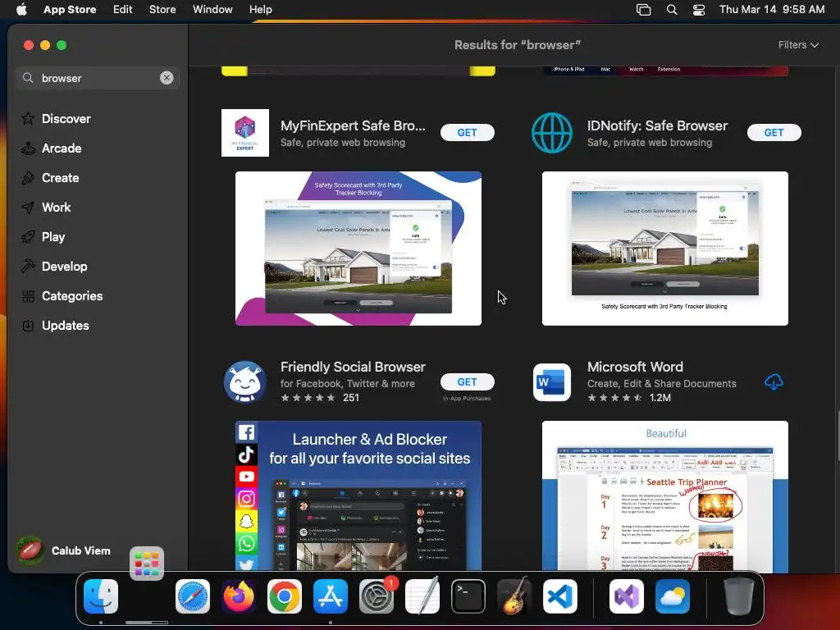The image size is (840, 630).
Task: Open the Updates download icon
Action: tap(28, 325)
